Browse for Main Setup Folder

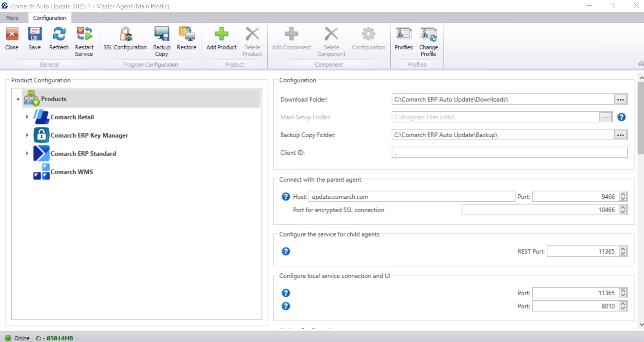pyautogui.click(x=605, y=117)
